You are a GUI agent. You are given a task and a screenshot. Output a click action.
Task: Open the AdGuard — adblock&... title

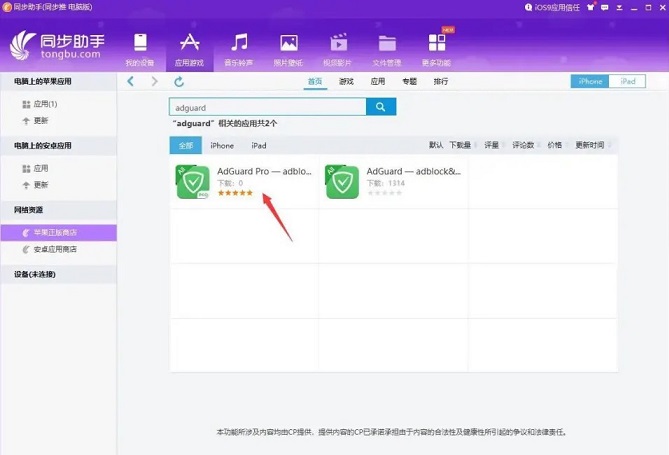(413, 171)
